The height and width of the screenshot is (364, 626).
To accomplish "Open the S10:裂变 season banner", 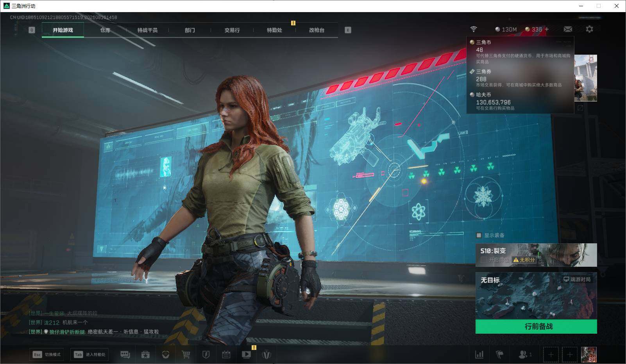I will (536, 255).
